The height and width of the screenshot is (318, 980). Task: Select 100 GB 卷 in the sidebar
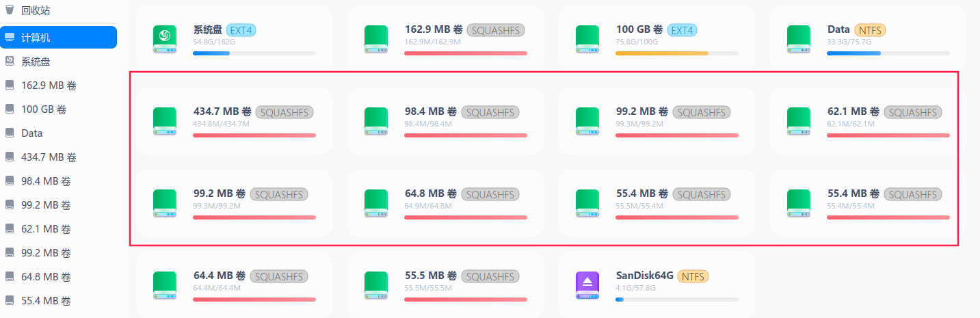pos(44,109)
